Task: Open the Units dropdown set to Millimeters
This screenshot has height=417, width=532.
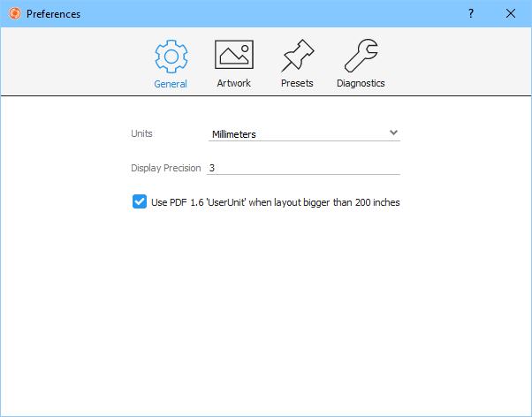Action: coord(304,133)
